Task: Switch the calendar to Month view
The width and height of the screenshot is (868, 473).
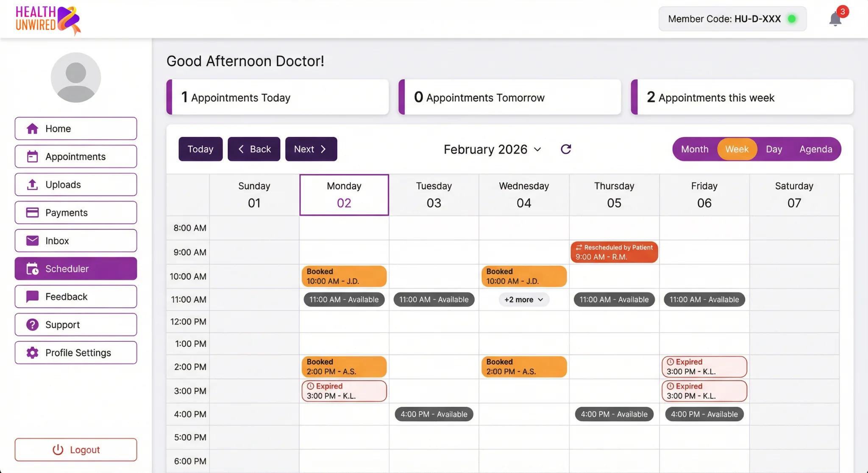Action: click(695, 149)
